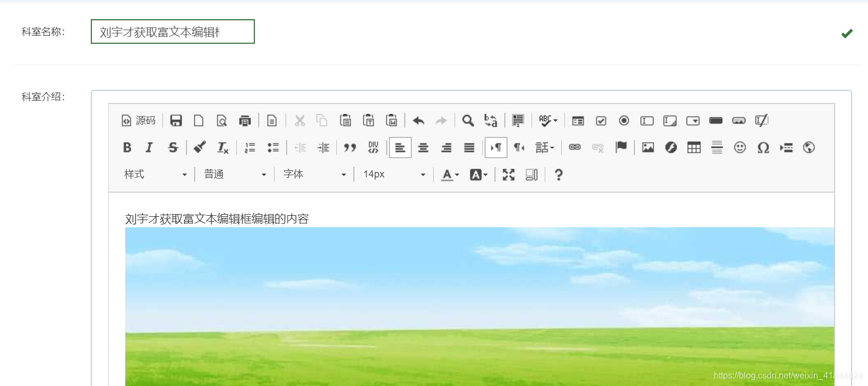Screen dimensions: 868x386
Task: Toggle Bold formatting
Action: [x=127, y=147]
